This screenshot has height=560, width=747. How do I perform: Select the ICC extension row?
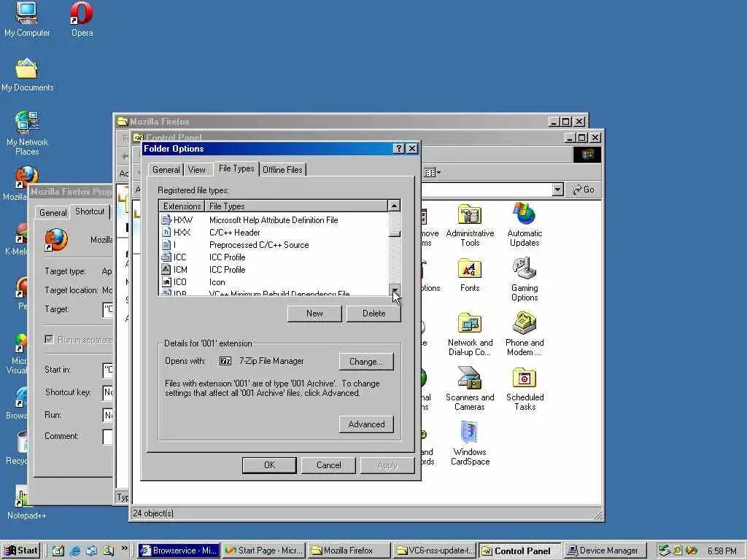(x=274, y=257)
